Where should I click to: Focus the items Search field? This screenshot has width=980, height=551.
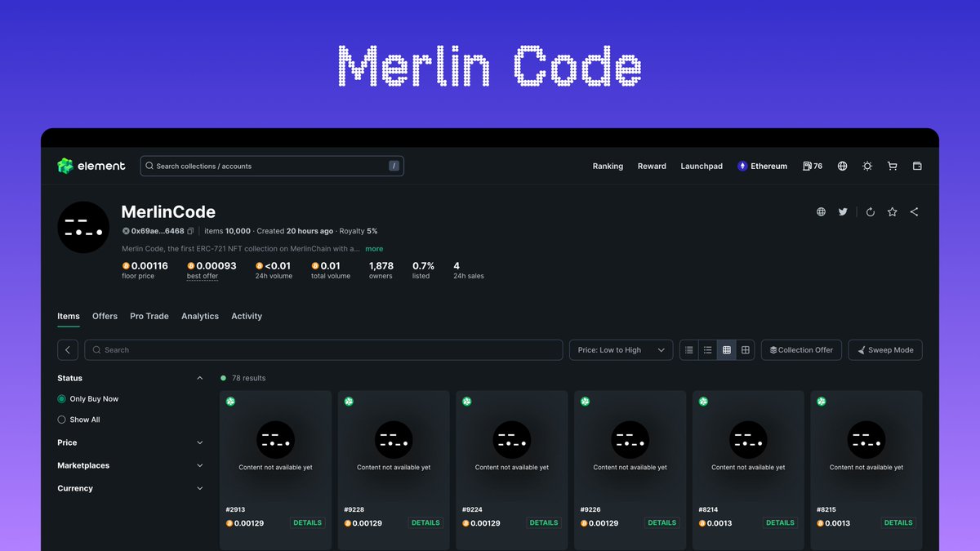[323, 349]
